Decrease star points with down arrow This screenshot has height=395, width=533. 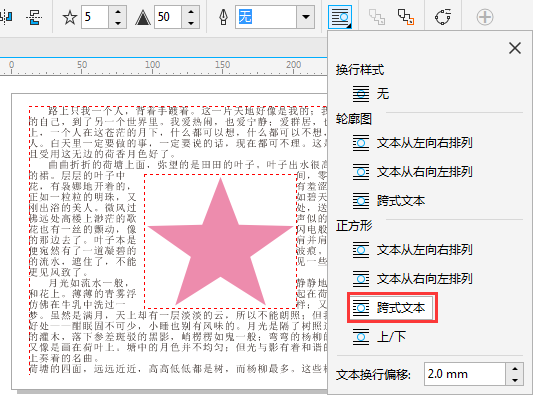[x=118, y=23]
